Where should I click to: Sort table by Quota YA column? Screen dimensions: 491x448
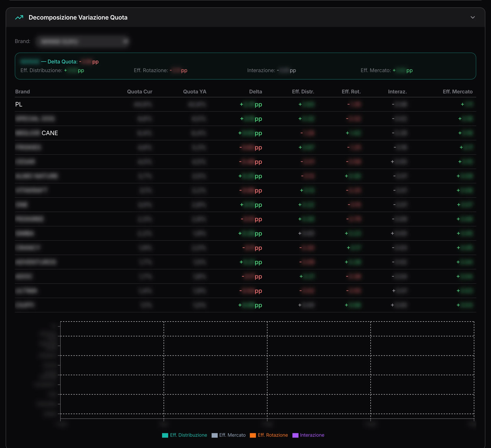click(x=195, y=92)
